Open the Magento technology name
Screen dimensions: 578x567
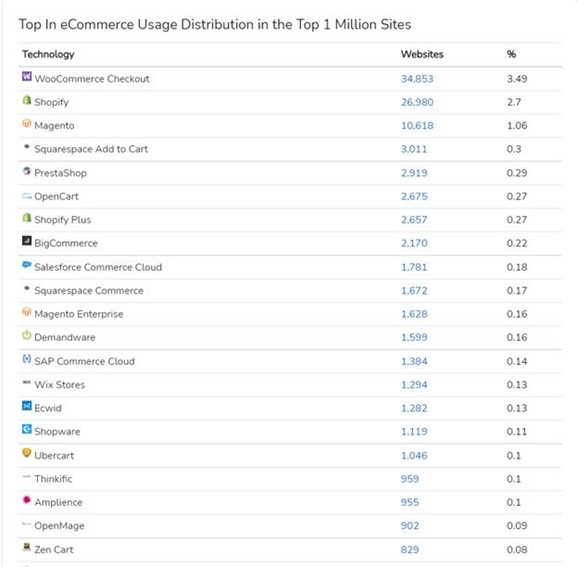click(x=54, y=126)
